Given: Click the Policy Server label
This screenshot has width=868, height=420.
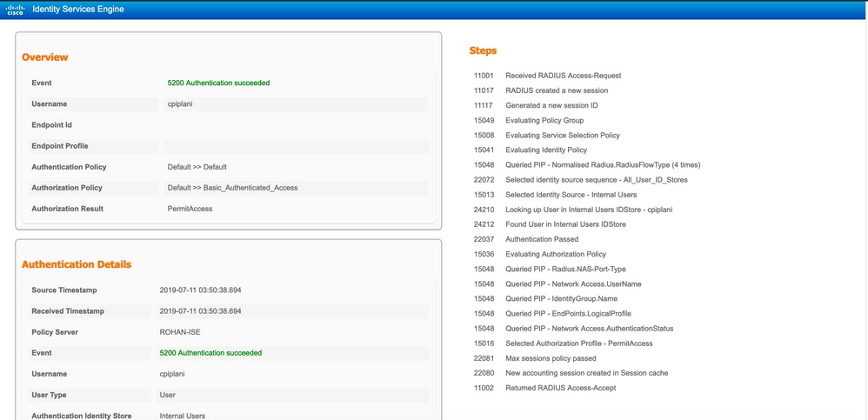Looking at the screenshot, I should (x=55, y=332).
